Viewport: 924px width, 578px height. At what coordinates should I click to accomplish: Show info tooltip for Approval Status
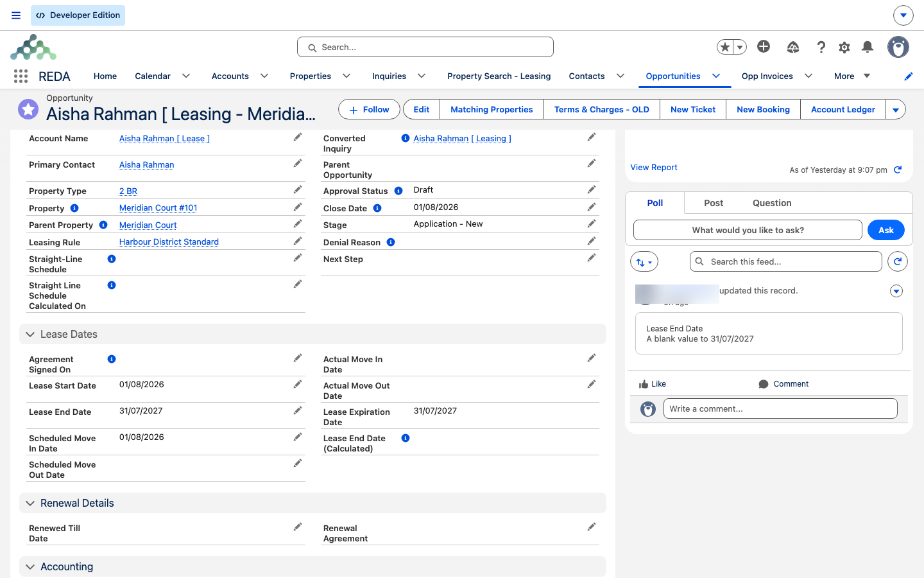(x=398, y=191)
